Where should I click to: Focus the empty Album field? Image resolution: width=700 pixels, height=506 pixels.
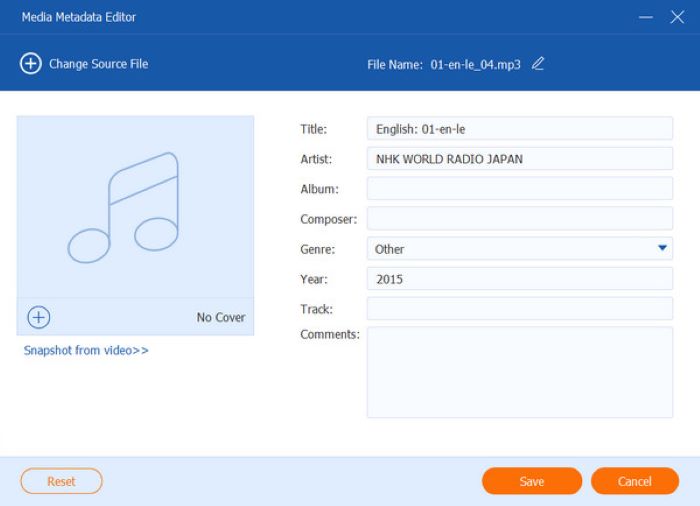(520, 188)
